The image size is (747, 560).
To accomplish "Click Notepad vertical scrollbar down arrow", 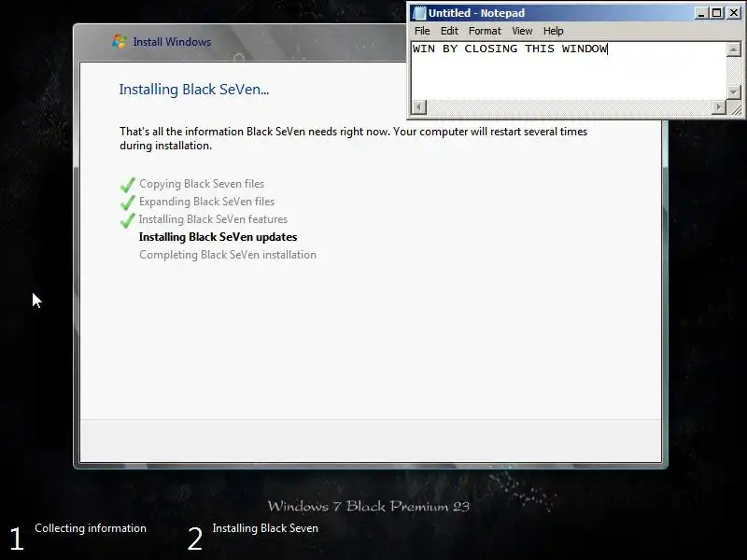I will tap(734, 91).
